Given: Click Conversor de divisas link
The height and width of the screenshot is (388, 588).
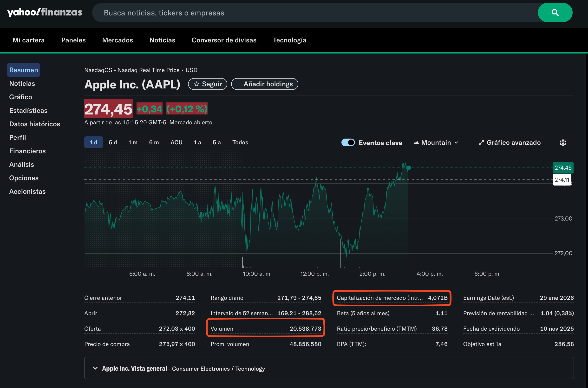Looking at the screenshot, I should (224, 40).
